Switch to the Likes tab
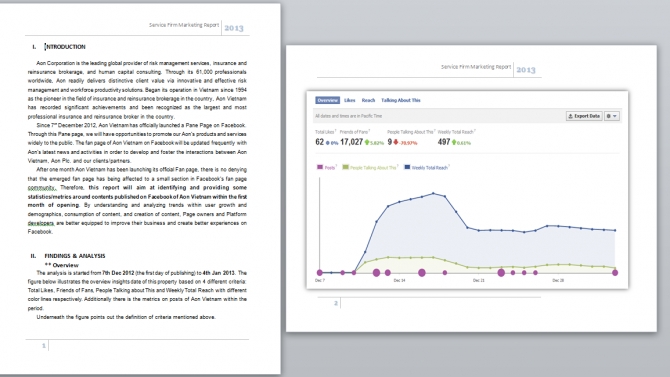670x377 pixels. pos(350,100)
